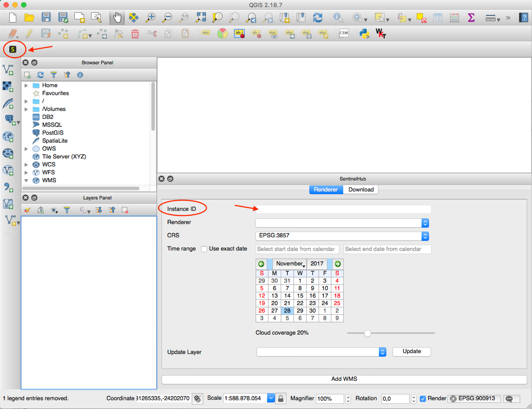Refresh the Browser Panel
The image size is (532, 409).
pos(40,75)
